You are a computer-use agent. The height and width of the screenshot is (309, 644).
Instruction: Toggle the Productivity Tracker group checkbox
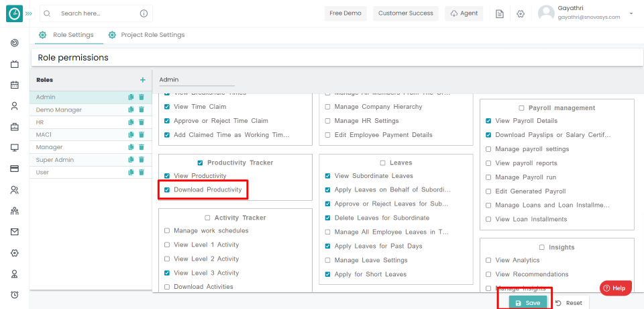pos(200,163)
